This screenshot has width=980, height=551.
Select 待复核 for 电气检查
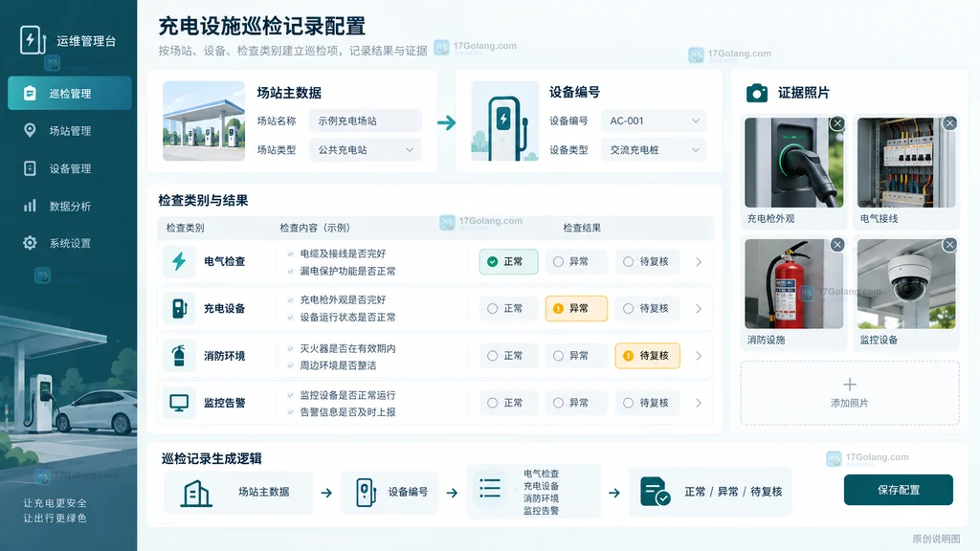tap(648, 262)
